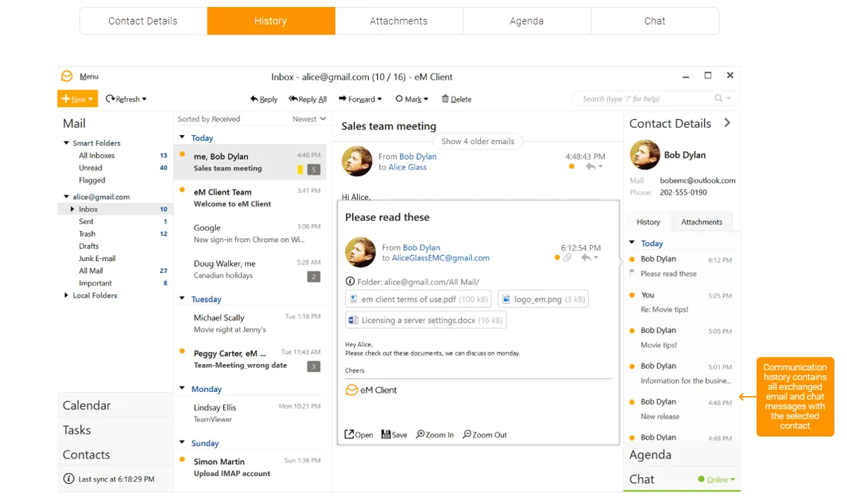Screen dimensions: 847x504
Task: Click the Zoom In magnifier icon
Action: pos(420,435)
